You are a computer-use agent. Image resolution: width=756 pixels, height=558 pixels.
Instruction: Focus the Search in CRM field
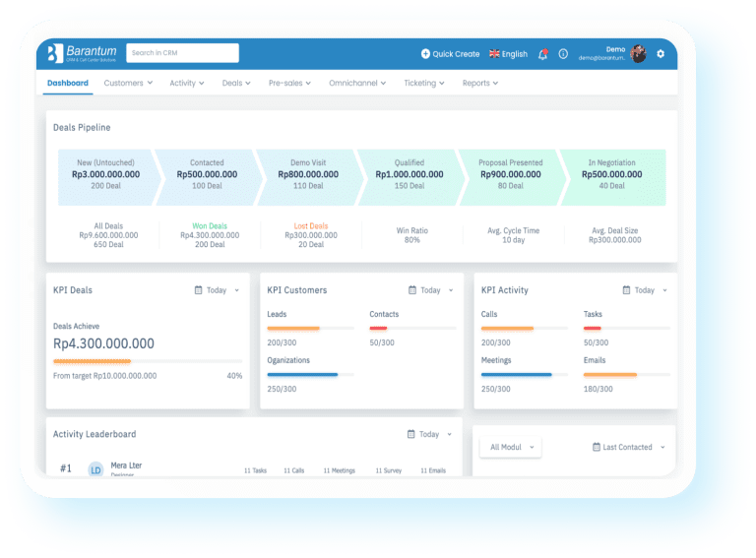pyautogui.click(x=182, y=53)
